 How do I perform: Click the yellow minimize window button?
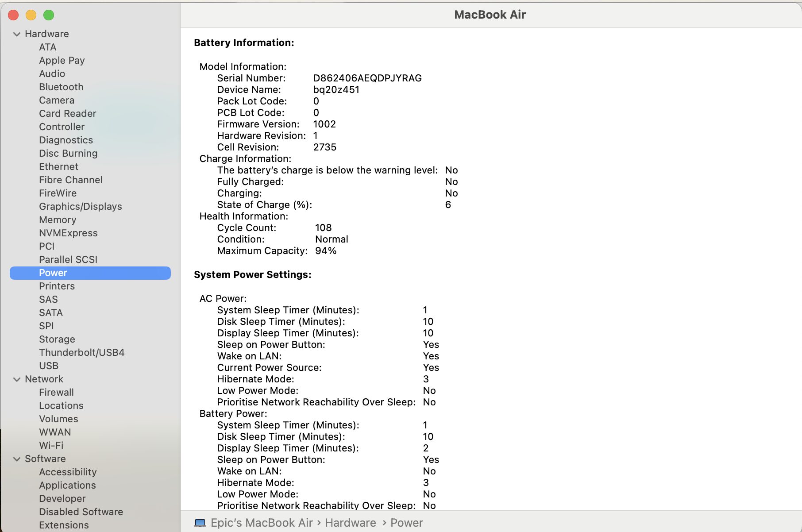pos(31,15)
